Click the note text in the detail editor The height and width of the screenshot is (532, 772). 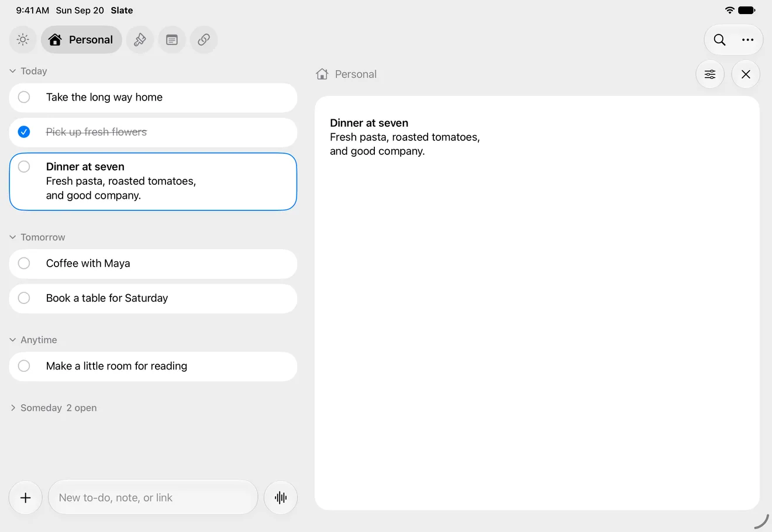click(405, 137)
